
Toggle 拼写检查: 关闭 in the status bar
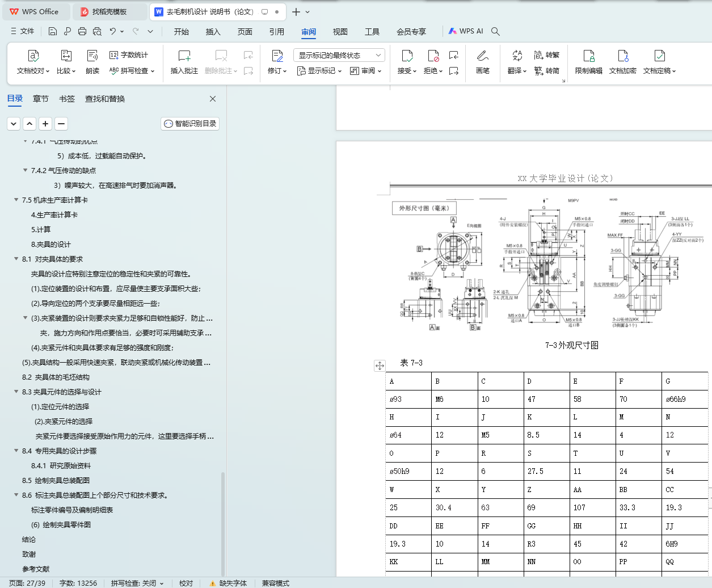point(137,583)
